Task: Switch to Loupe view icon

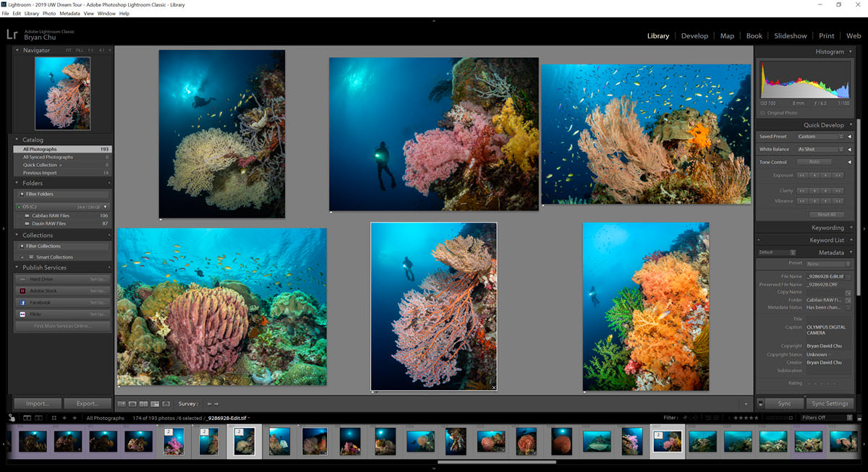Action: (132, 403)
